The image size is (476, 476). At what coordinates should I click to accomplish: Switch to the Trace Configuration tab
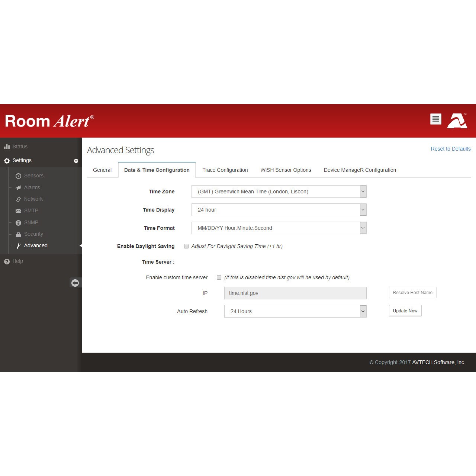pos(225,170)
